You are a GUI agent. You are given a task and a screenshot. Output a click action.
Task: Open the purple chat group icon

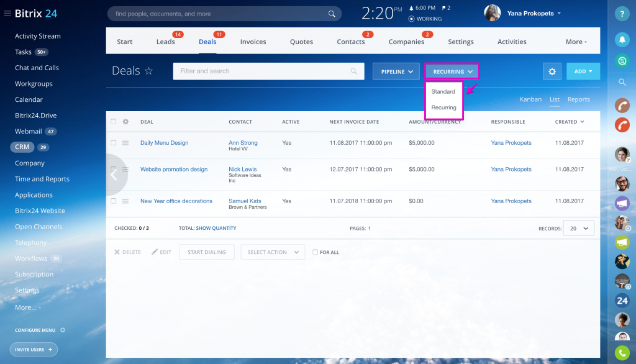pos(622,203)
